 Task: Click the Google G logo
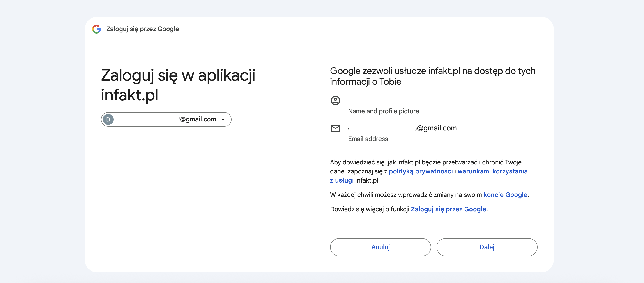[96, 29]
